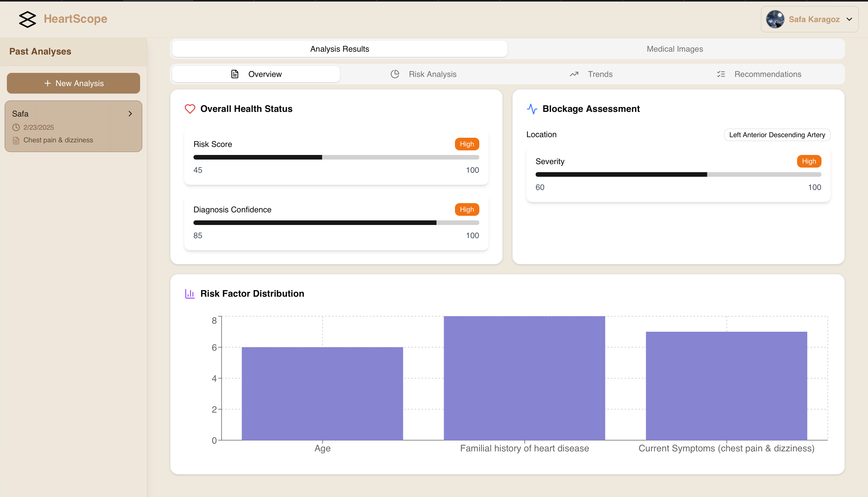Click the Left Anterior Descending Artery badge

[x=777, y=135]
